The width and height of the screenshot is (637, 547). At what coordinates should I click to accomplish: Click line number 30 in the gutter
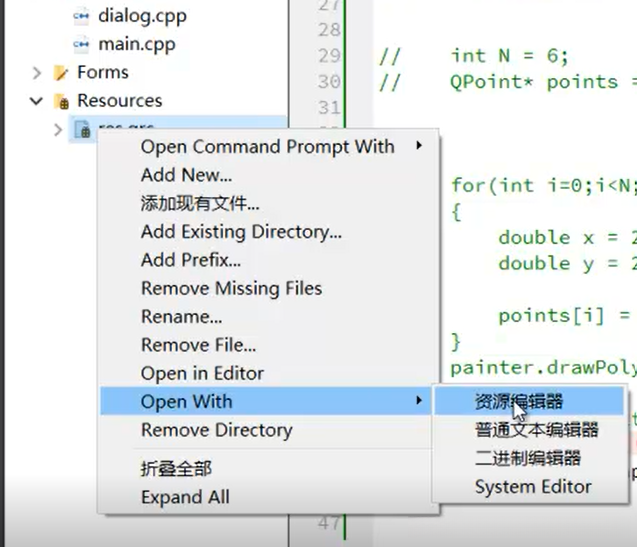click(329, 82)
